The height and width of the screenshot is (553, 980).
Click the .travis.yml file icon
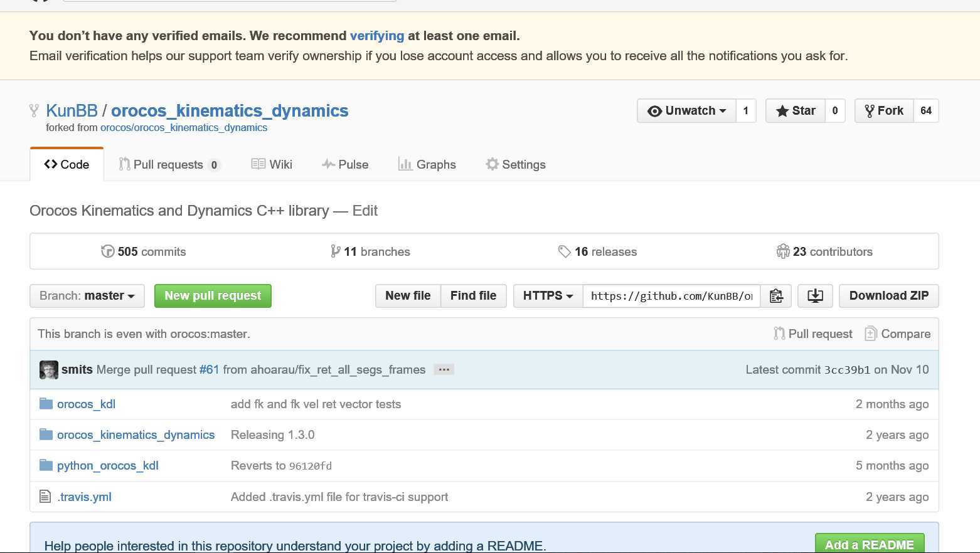(x=45, y=497)
